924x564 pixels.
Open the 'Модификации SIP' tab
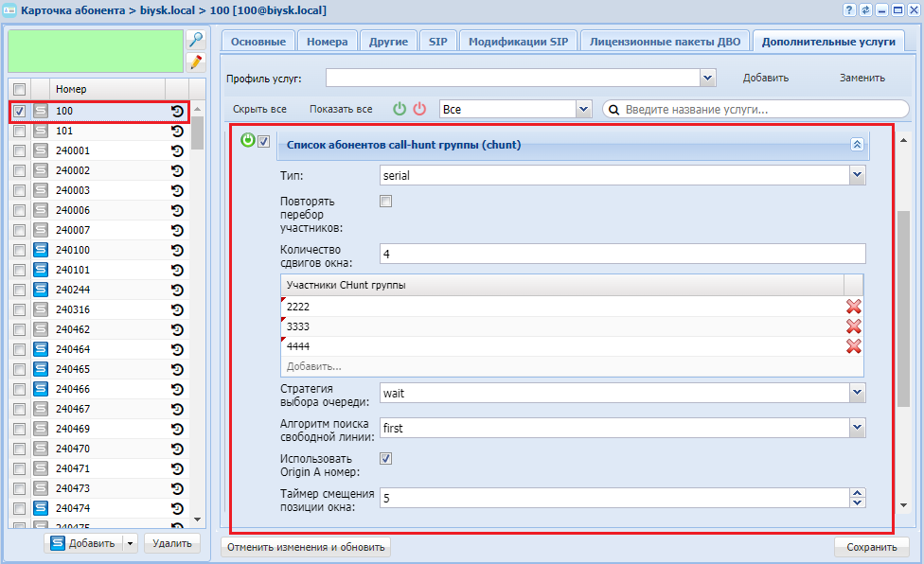[518, 42]
